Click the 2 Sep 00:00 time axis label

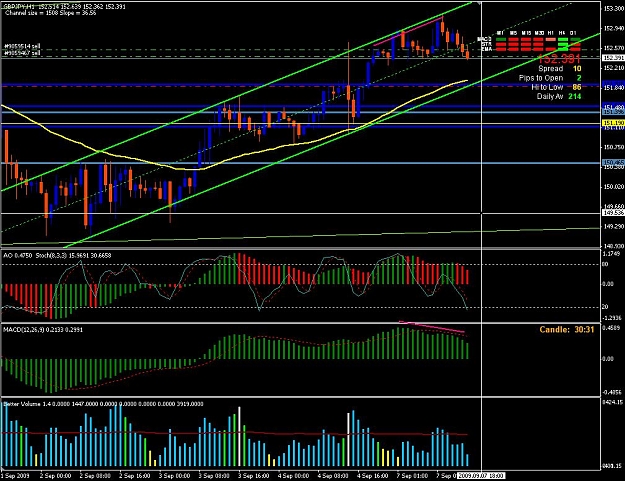pyautogui.click(x=55, y=476)
